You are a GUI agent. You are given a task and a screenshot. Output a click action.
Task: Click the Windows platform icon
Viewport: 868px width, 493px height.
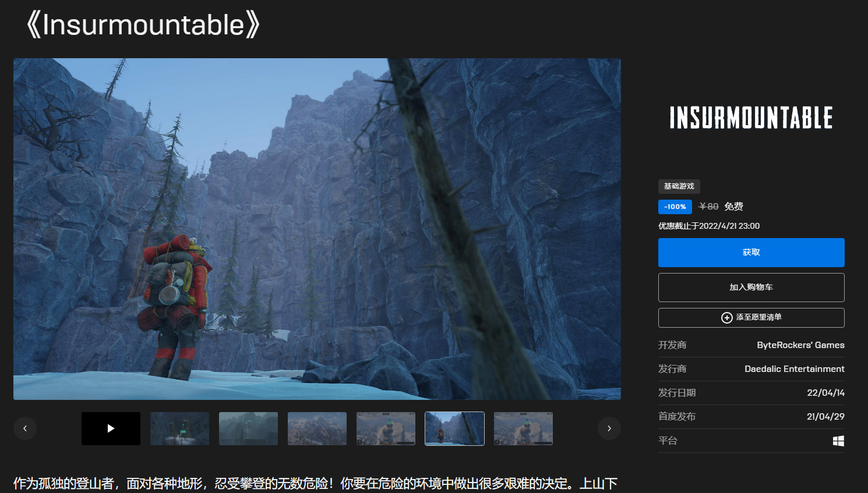pyautogui.click(x=838, y=441)
